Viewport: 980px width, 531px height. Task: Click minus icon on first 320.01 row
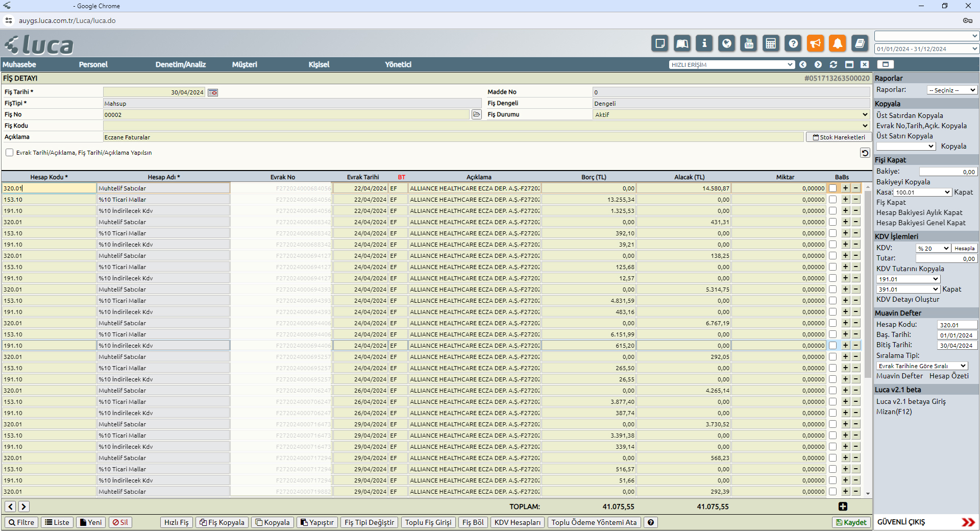pos(855,188)
